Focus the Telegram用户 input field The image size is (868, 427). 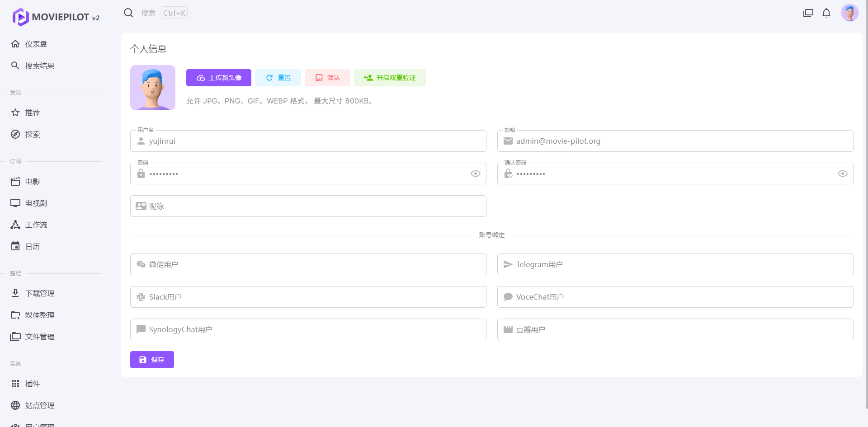(683, 264)
